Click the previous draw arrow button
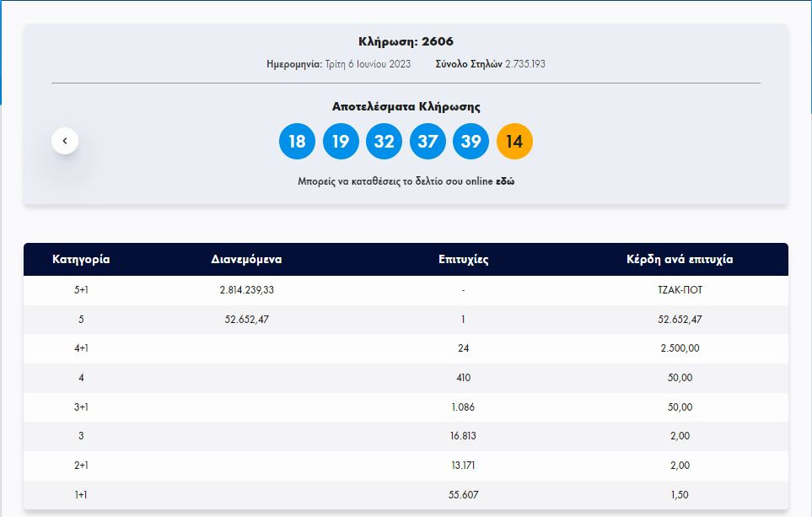The image size is (812, 517). [65, 141]
